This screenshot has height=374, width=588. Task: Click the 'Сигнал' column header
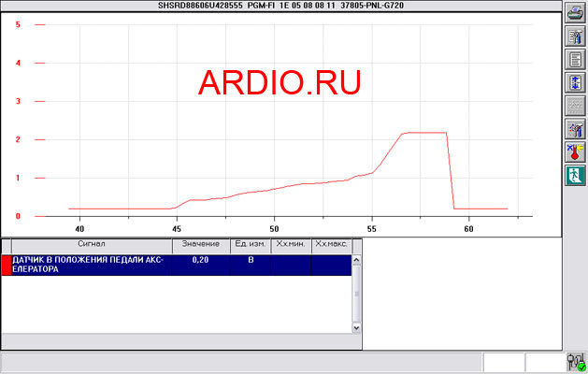coord(92,246)
